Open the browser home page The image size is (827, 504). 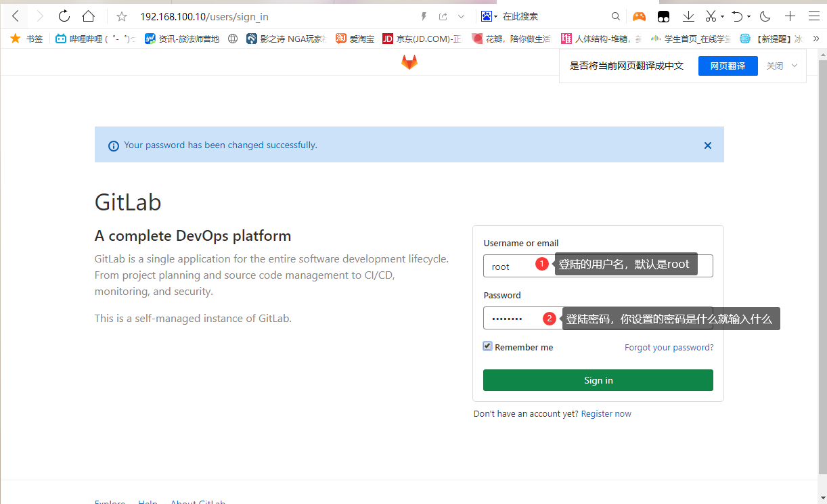88,16
